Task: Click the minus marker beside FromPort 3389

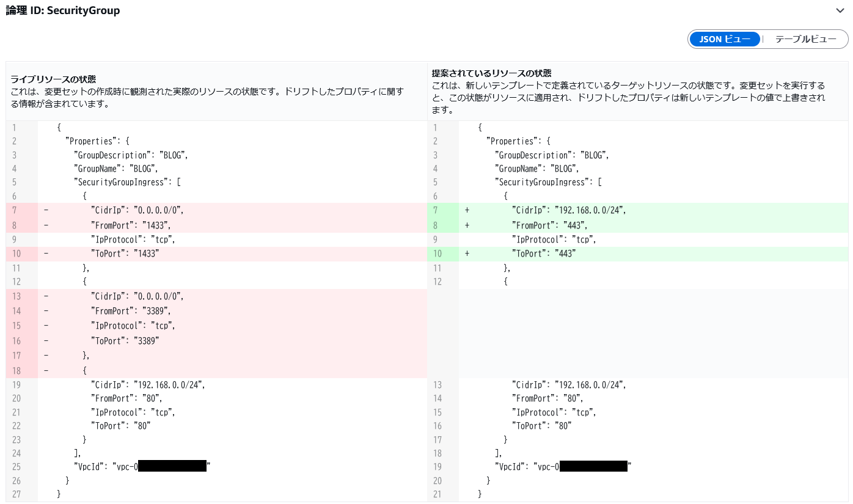Action: click(46, 311)
